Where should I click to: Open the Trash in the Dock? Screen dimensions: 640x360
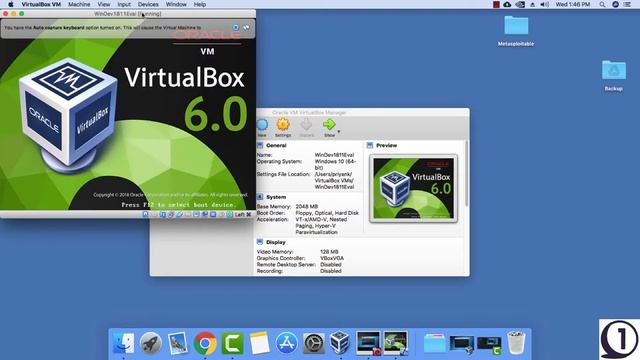(516, 342)
